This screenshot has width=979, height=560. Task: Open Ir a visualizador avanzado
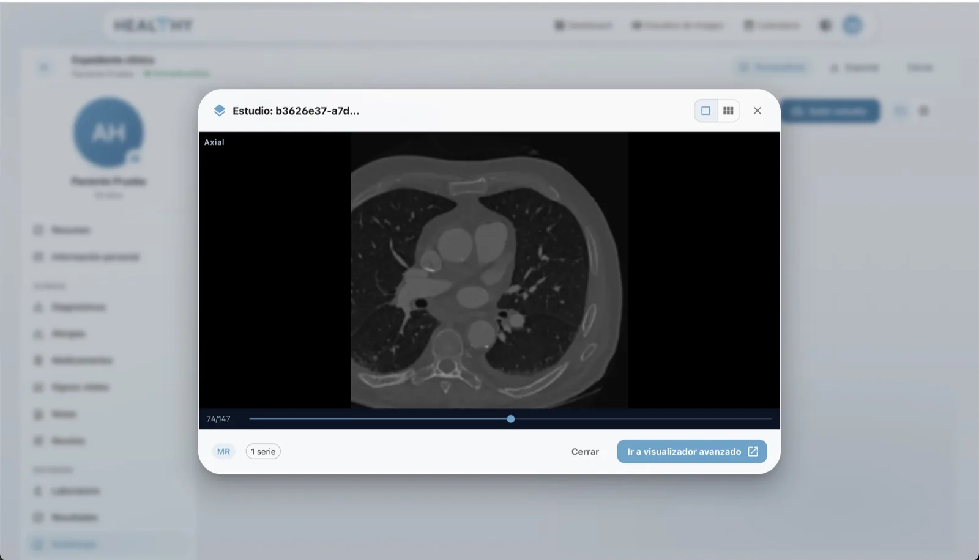[692, 452]
